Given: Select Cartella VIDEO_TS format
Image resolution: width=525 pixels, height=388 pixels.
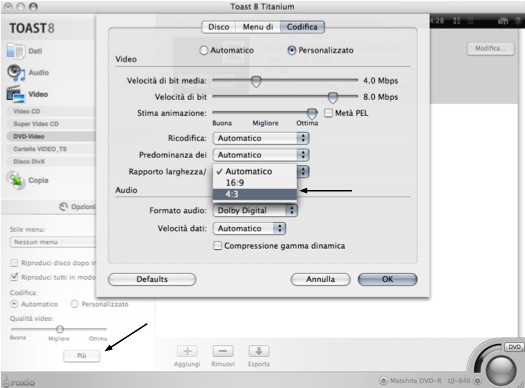Looking at the screenshot, I should click(x=51, y=149).
